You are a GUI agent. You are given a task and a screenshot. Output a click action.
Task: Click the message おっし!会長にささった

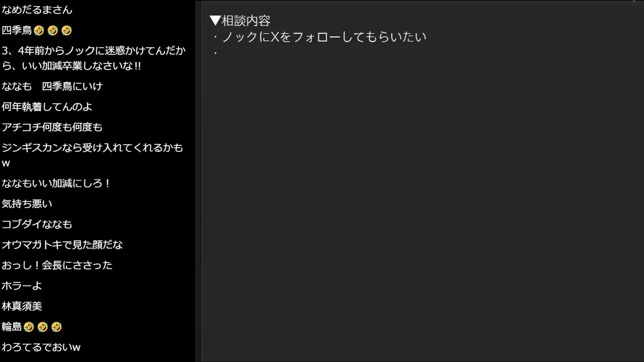(57, 265)
